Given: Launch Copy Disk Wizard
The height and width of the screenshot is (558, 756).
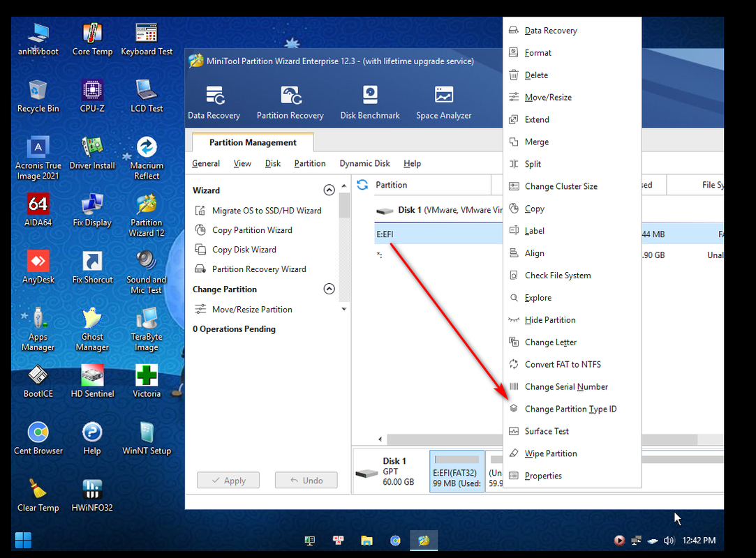Looking at the screenshot, I should [235, 249].
